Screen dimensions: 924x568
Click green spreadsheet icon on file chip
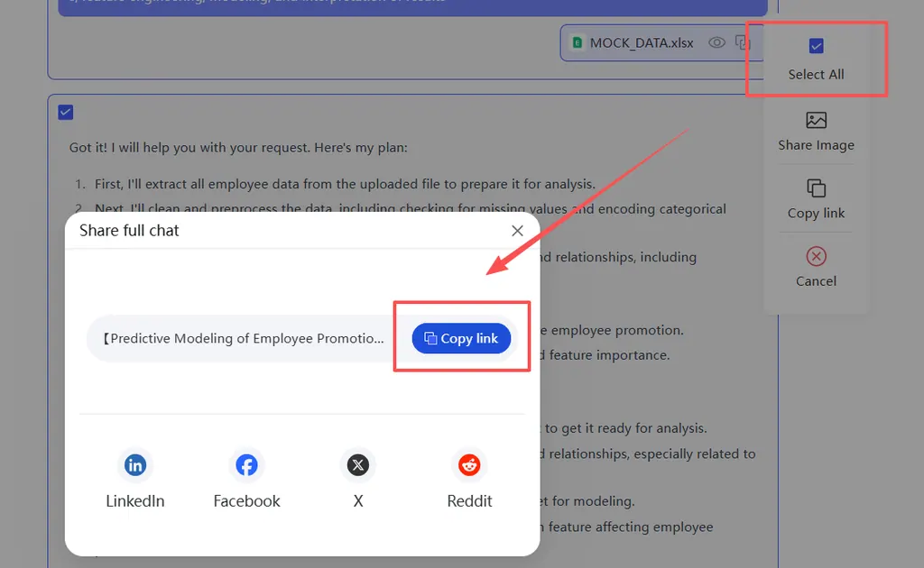click(x=577, y=42)
